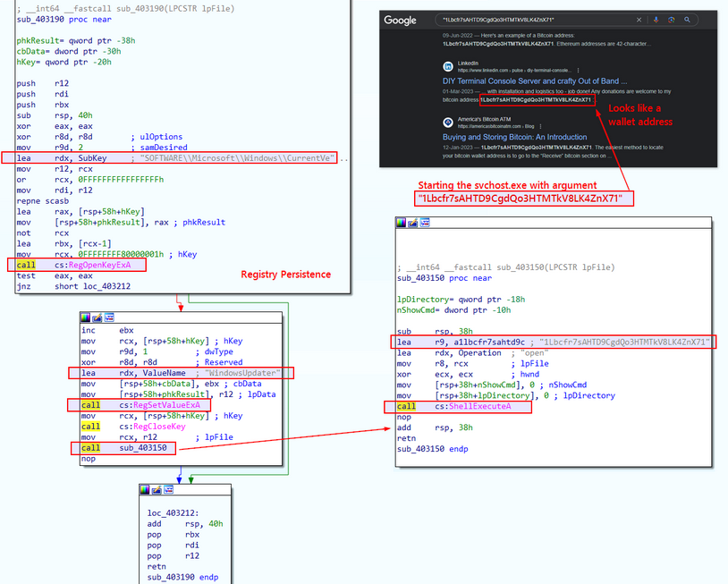Click the americasbitcoinatm.com Blog URL breadcrumb
Viewport: 728px width, 584px height.
[495, 126]
